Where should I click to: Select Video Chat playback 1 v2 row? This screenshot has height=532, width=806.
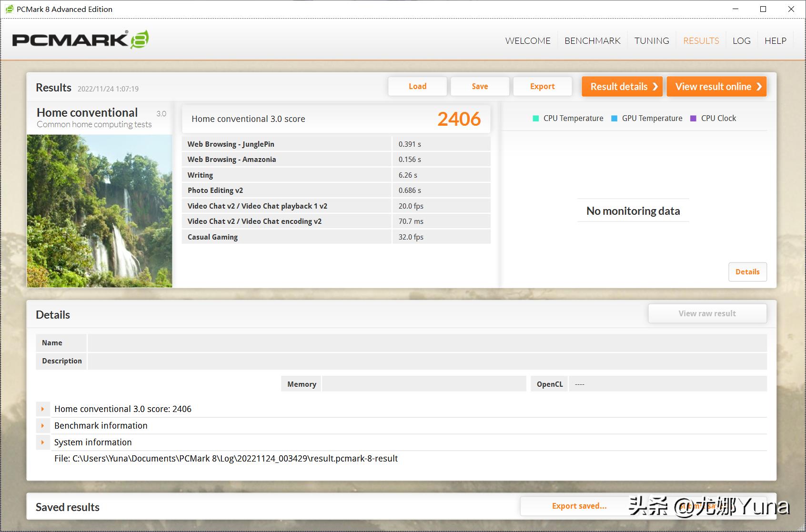point(336,206)
